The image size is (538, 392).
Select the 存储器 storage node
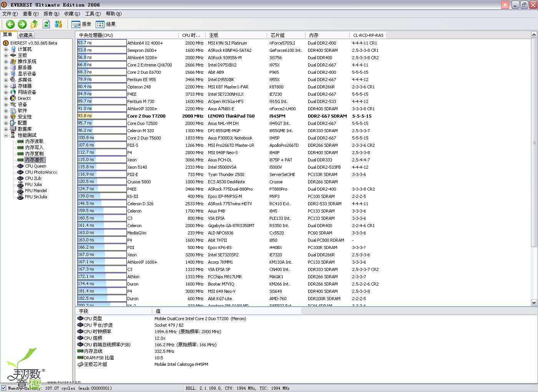click(25, 86)
